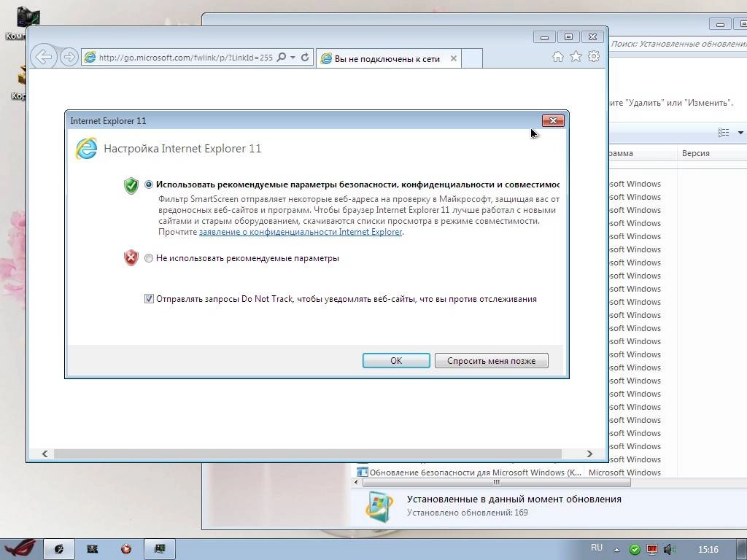Click the view mode icon in updates window

click(723, 133)
